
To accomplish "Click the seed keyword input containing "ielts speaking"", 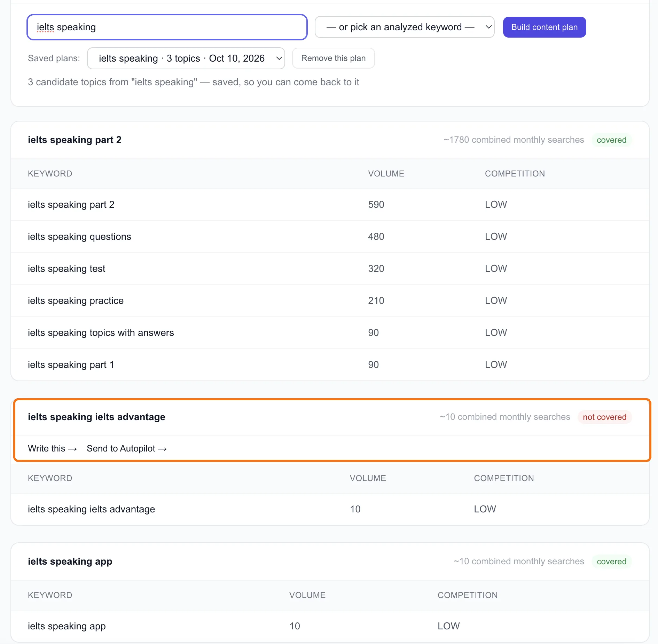I will click(x=167, y=27).
